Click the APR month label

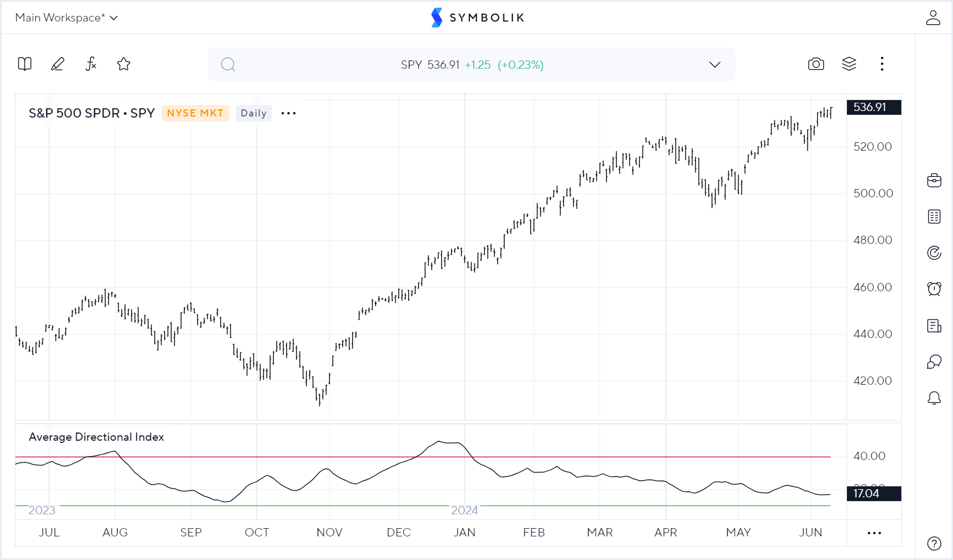(x=666, y=533)
